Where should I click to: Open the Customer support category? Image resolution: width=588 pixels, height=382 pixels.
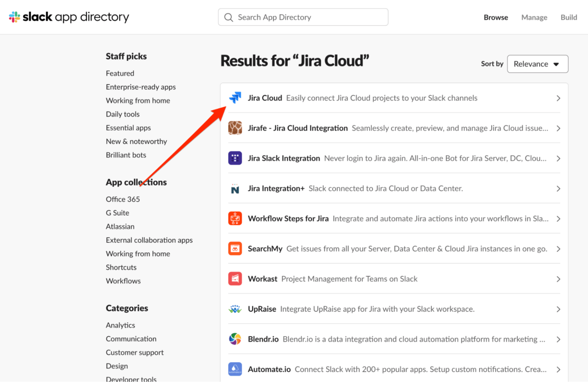(x=135, y=353)
